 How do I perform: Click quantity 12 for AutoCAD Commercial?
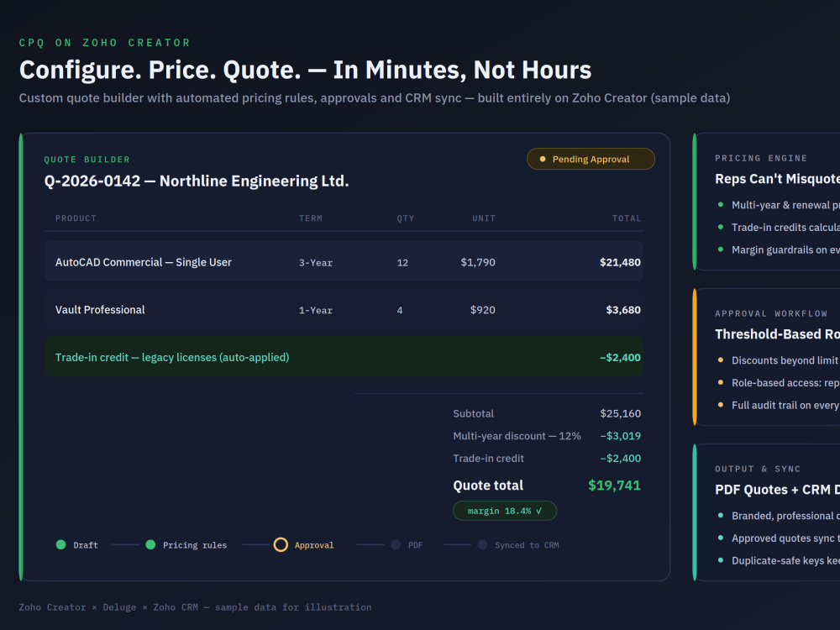pos(402,262)
